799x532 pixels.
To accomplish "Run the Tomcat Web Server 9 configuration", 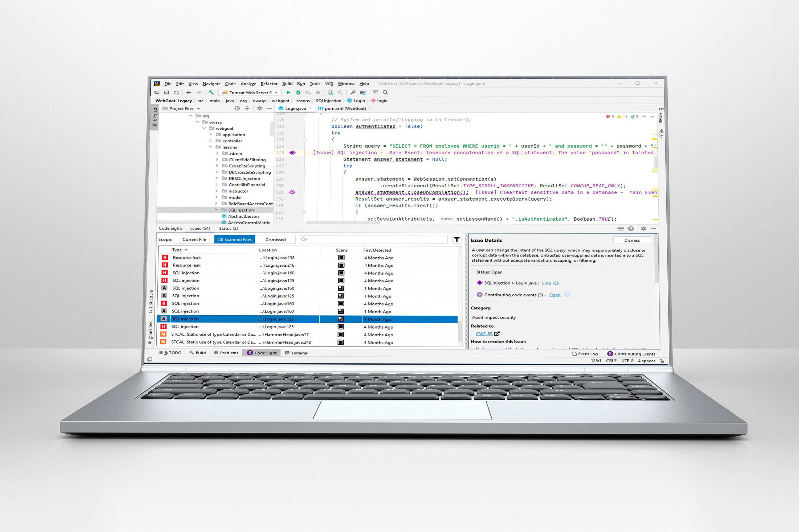I will click(x=288, y=92).
